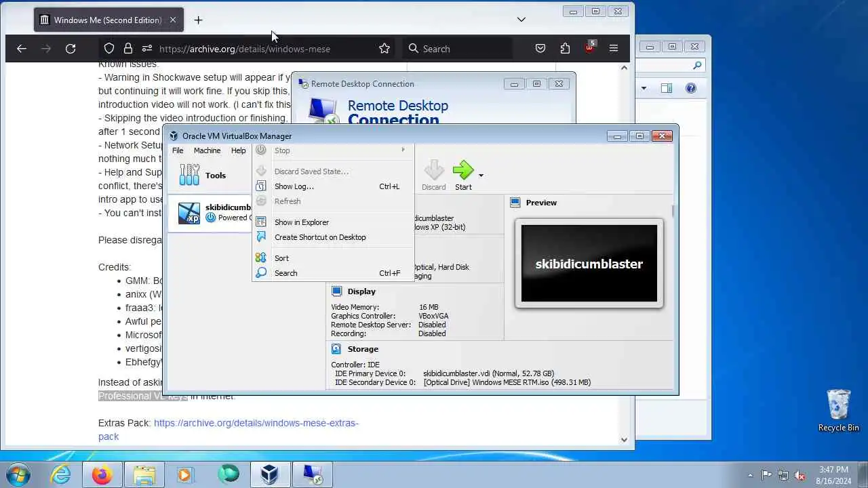Click the Show Log clipboard icon
Viewport: 868px width, 488px height.
[261, 186]
